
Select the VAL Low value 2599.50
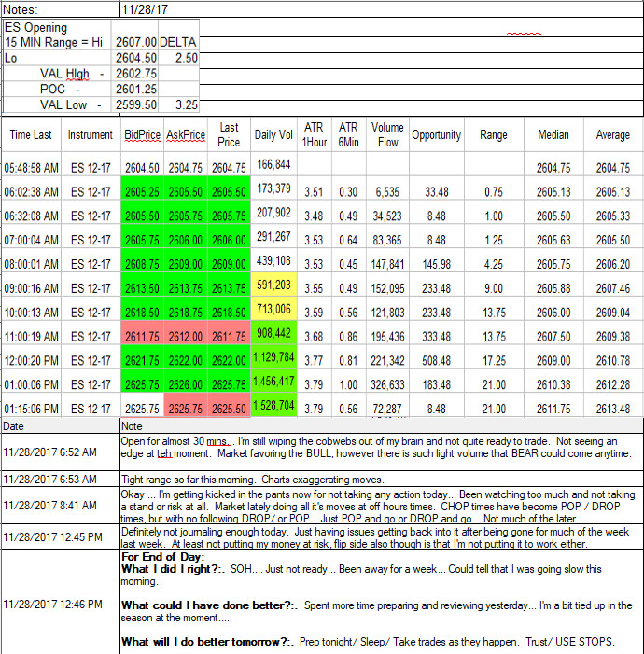134,105
